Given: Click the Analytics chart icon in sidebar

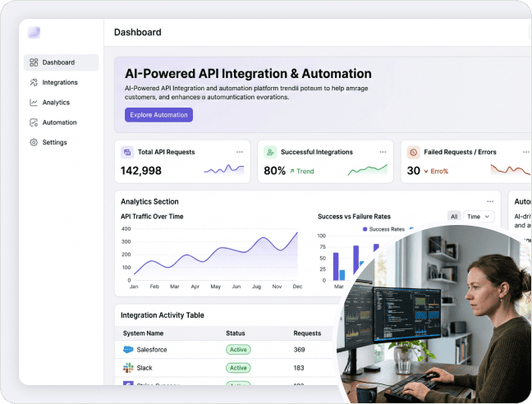Looking at the screenshot, I should 34,103.
